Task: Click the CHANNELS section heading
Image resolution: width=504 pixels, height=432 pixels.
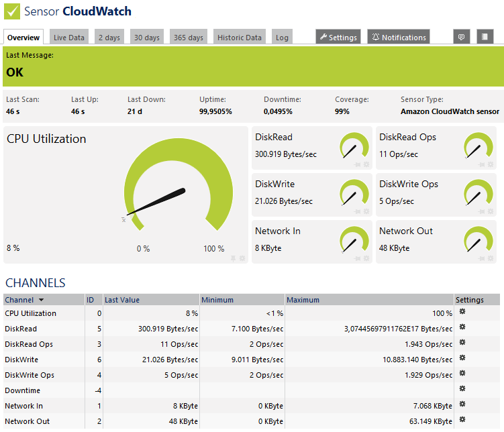Action: point(36,283)
